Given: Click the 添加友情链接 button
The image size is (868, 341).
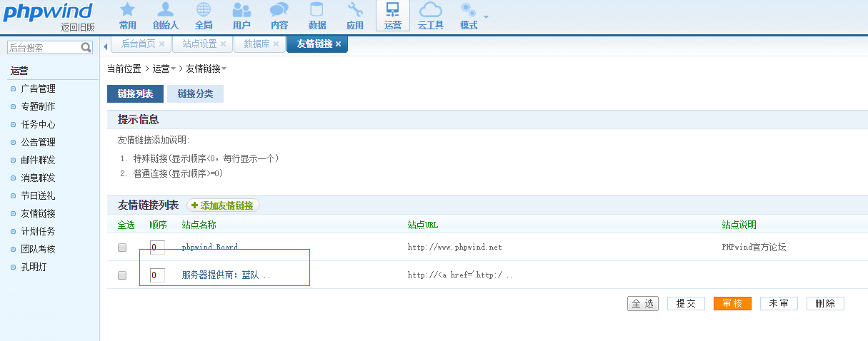Looking at the screenshot, I should point(223,205).
